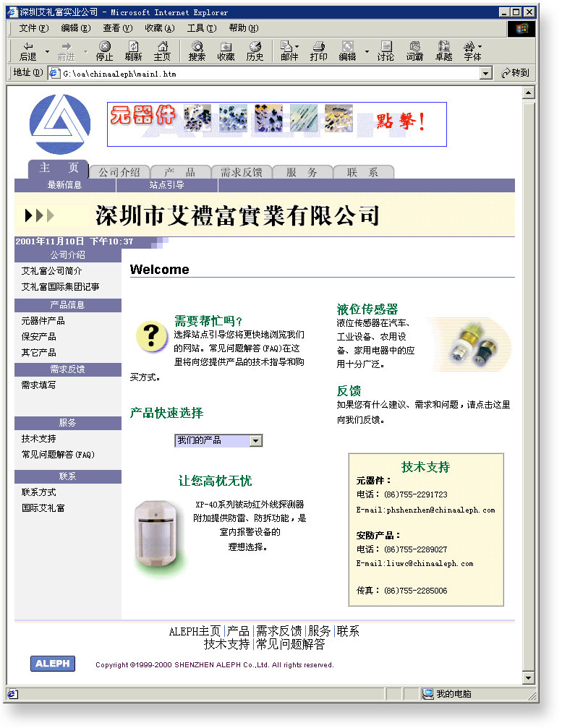The width and height of the screenshot is (562, 728).
Task: Select the 主页 tab
Action: [59, 168]
